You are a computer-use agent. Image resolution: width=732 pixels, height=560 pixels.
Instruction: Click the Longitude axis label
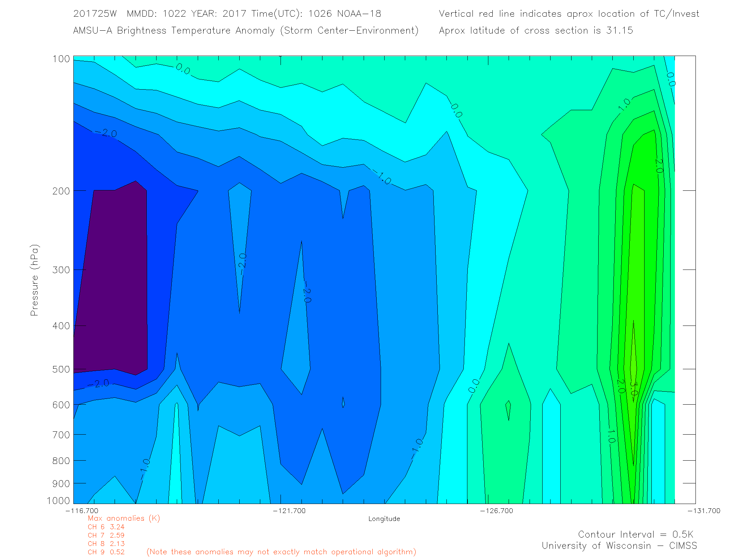pyautogui.click(x=384, y=519)
